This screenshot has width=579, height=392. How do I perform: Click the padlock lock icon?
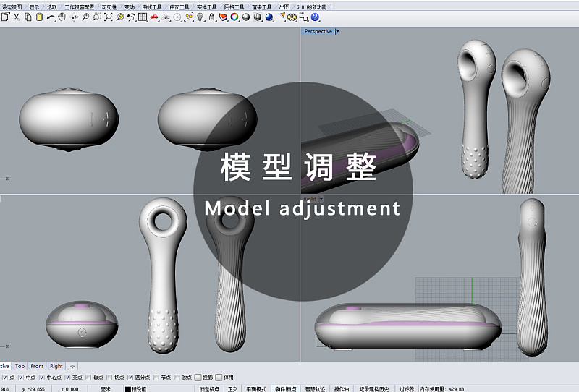211,17
